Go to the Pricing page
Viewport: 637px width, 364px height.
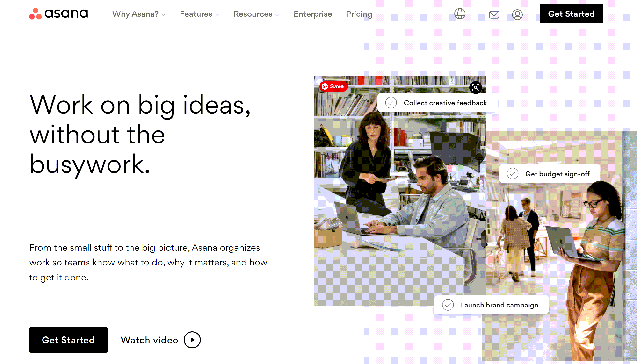(x=359, y=14)
